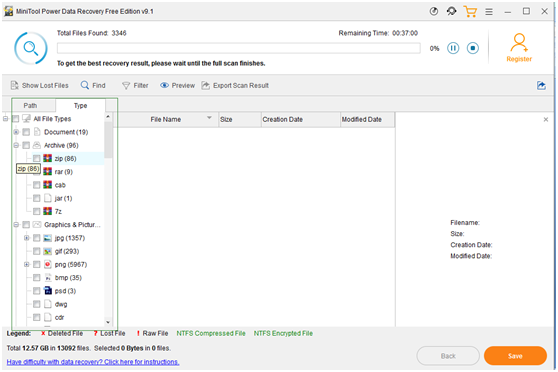This screenshot has height=372, width=558.
Task: Pause the scan with the pause icon
Action: click(453, 48)
